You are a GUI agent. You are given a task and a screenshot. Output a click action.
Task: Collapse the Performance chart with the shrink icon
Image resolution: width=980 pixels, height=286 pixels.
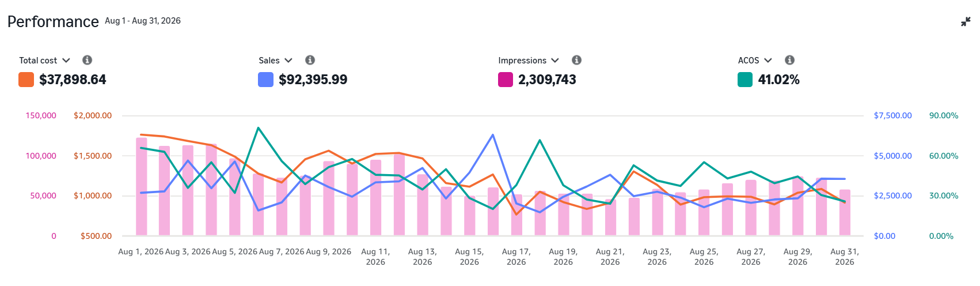coord(966,22)
